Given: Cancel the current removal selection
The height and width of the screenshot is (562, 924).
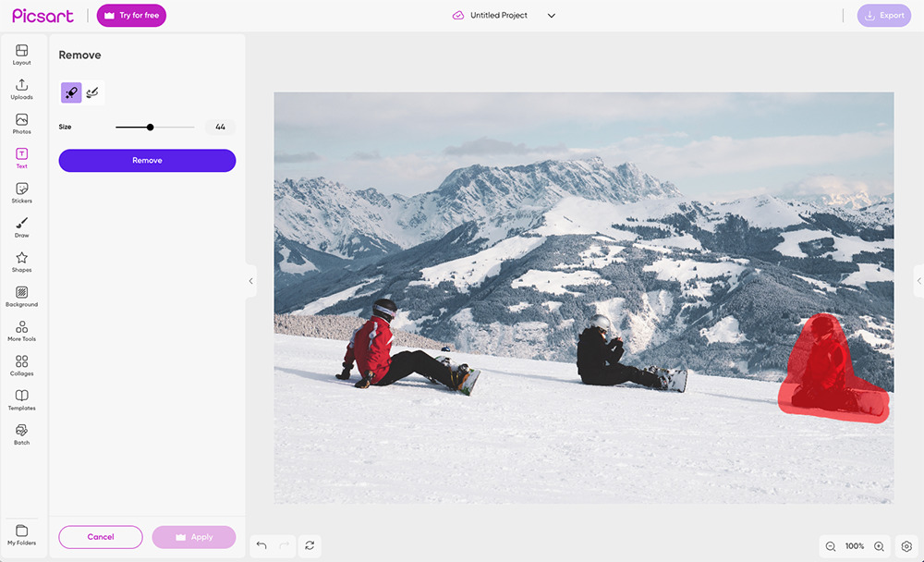Looking at the screenshot, I should 100,537.
